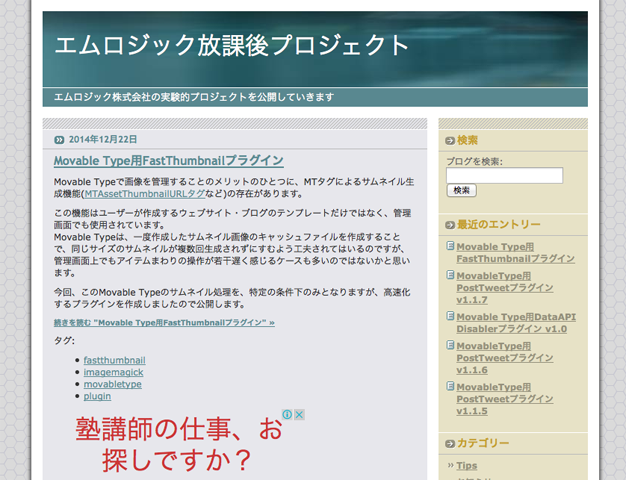Click the 2014年12月22日 date text
The image size is (626, 480).
click(103, 139)
